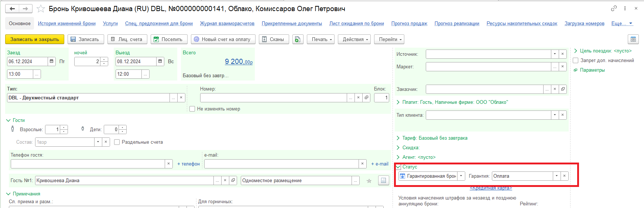Click Новый счет на оплату button

click(222, 39)
